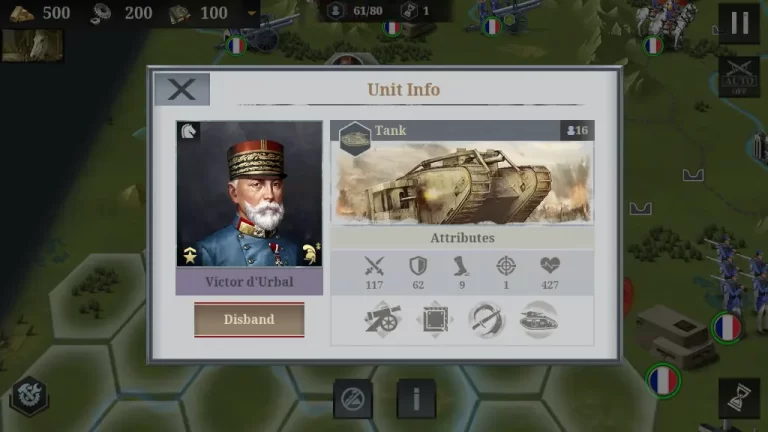Toggle the crossed-out terrain view button
Image resolution: width=768 pixels, height=432 pixels.
point(353,399)
